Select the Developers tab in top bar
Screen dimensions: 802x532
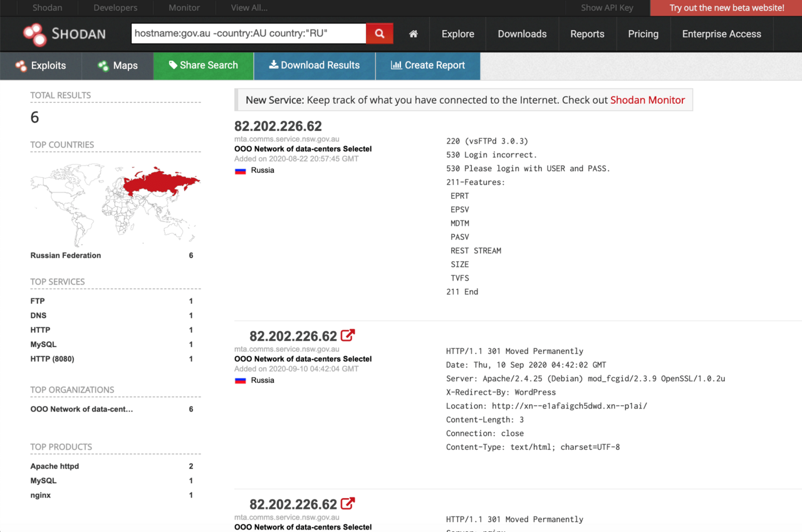[117, 8]
